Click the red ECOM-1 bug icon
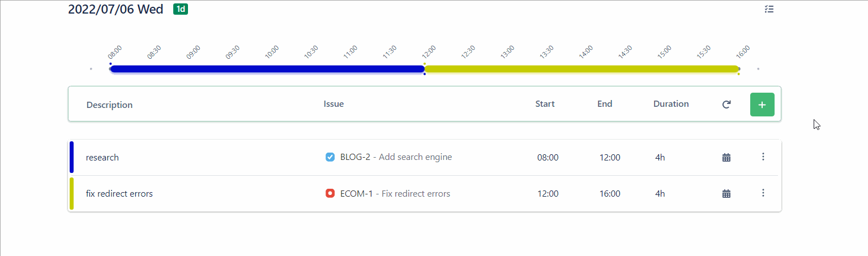This screenshot has height=256, width=868. (x=330, y=193)
